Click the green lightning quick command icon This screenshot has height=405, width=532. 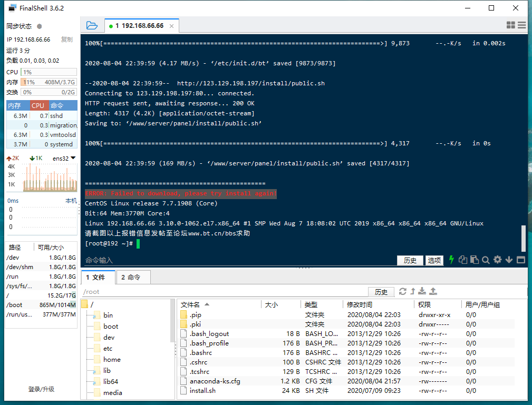click(451, 260)
